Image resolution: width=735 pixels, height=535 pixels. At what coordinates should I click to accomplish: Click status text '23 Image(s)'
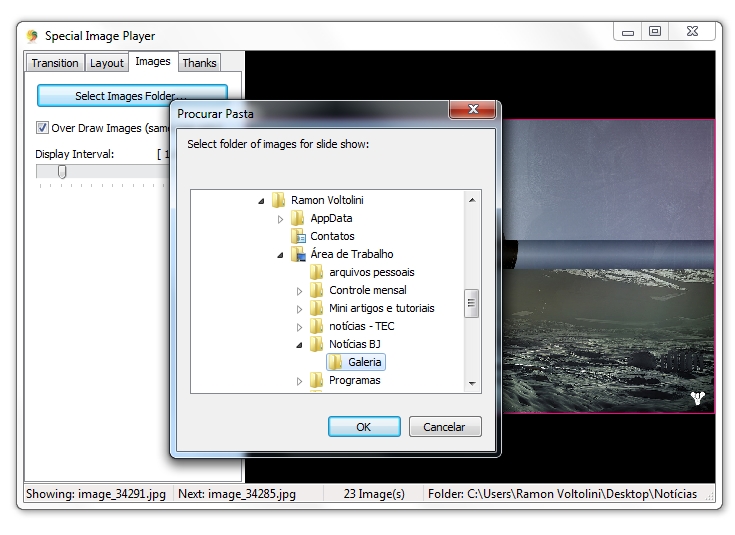click(x=374, y=494)
